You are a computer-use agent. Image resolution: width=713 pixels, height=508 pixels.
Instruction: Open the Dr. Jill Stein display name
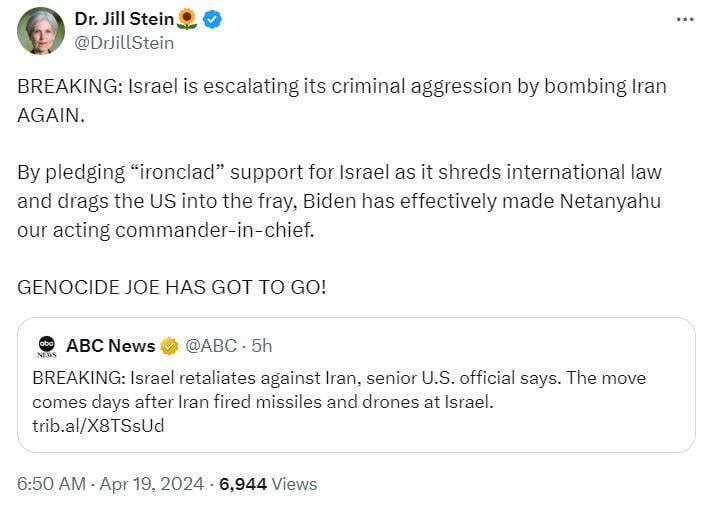coord(125,19)
